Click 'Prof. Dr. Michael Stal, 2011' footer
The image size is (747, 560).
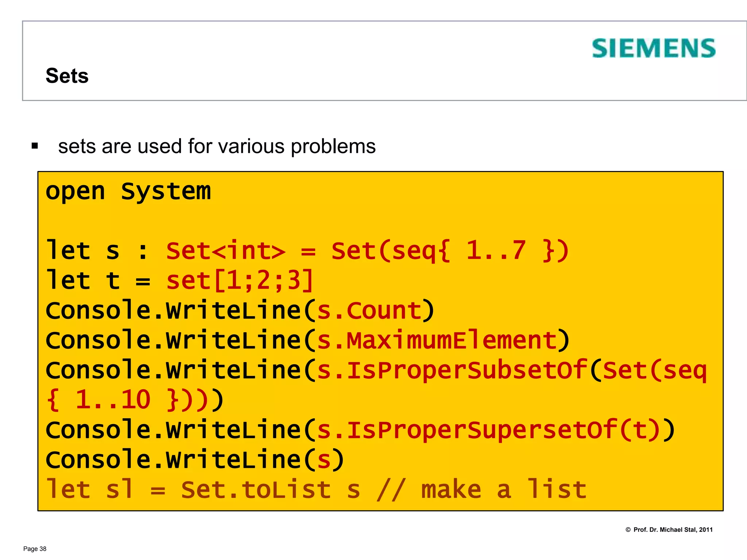click(673, 530)
